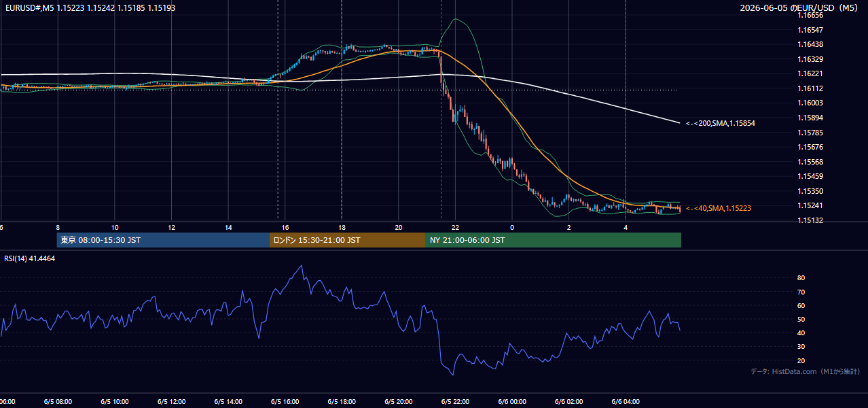Image resolution: width=868 pixels, height=408 pixels.
Task: Click RSI axis level 30
Action: click(x=801, y=347)
